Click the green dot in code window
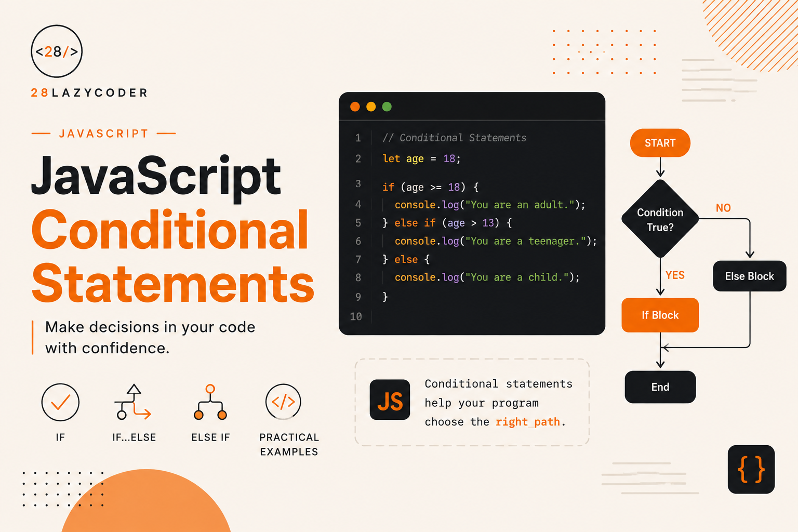 pyautogui.click(x=387, y=107)
